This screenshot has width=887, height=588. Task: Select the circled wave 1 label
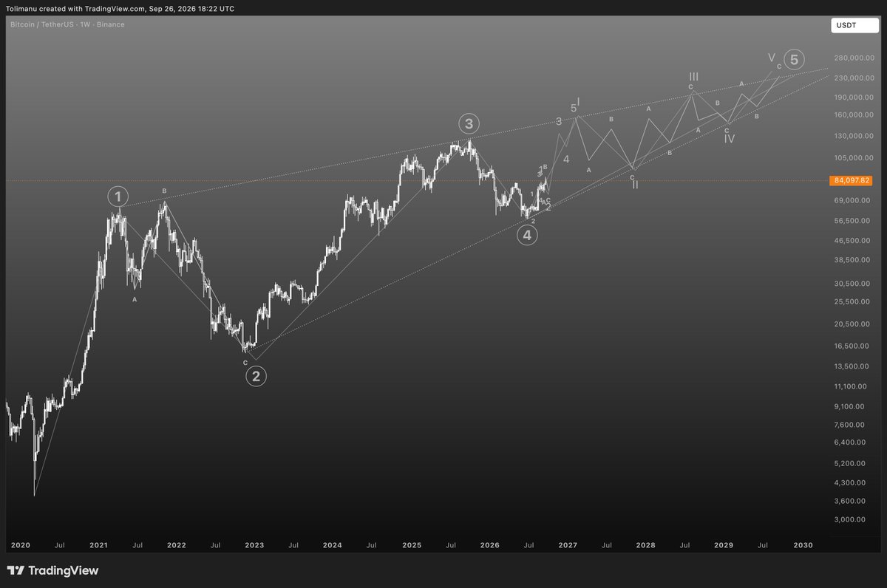(118, 196)
